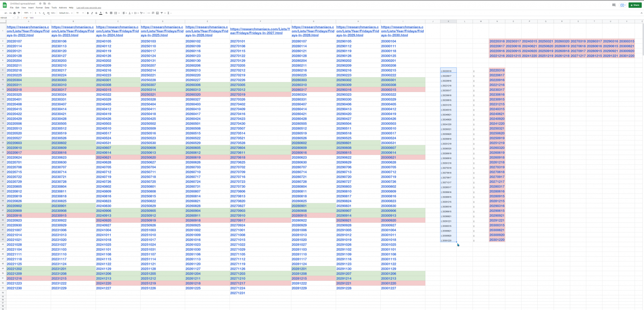Viewport: 644px width, 310px height.
Task: Open the Fridays-In-2022 hyperlink
Action: coord(28,31)
